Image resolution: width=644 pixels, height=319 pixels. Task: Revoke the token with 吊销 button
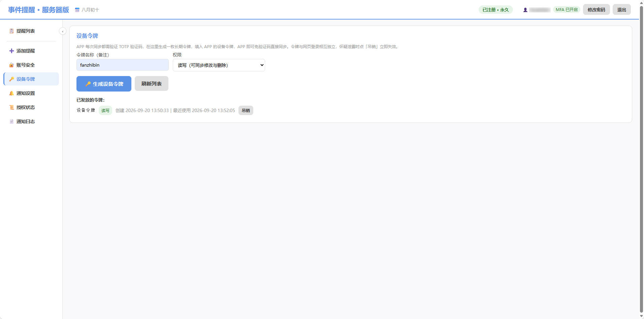coord(246,110)
